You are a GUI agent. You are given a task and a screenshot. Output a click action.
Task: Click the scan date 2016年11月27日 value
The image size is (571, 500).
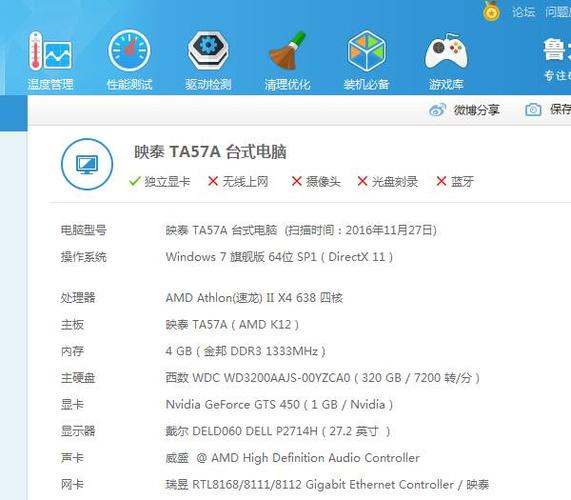pos(388,230)
